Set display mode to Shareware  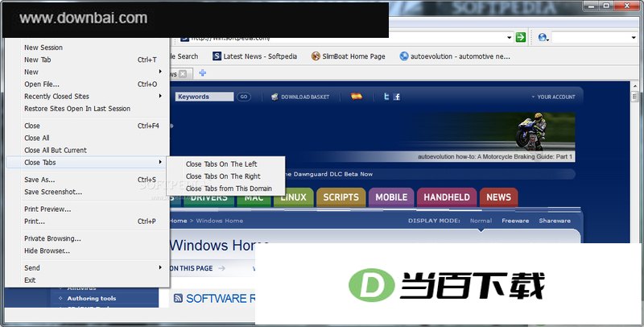[x=555, y=221]
